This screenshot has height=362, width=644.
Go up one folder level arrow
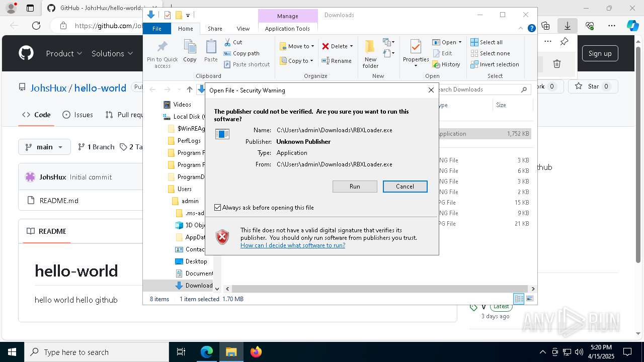189,89
